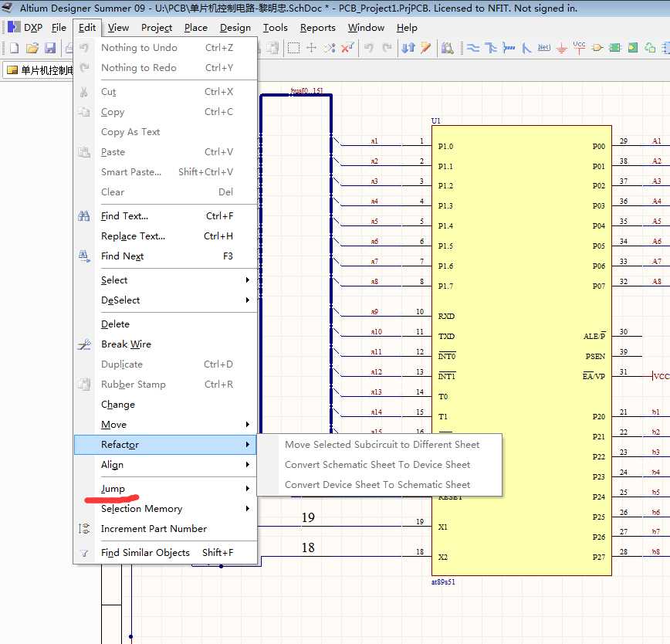Choose Find Similar Objects
The width and height of the screenshot is (670, 644).
coord(166,553)
